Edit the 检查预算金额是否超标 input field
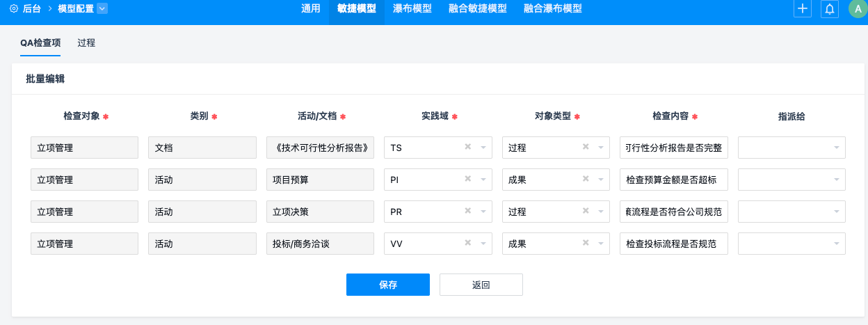This screenshot has height=325, width=868. pos(673,180)
